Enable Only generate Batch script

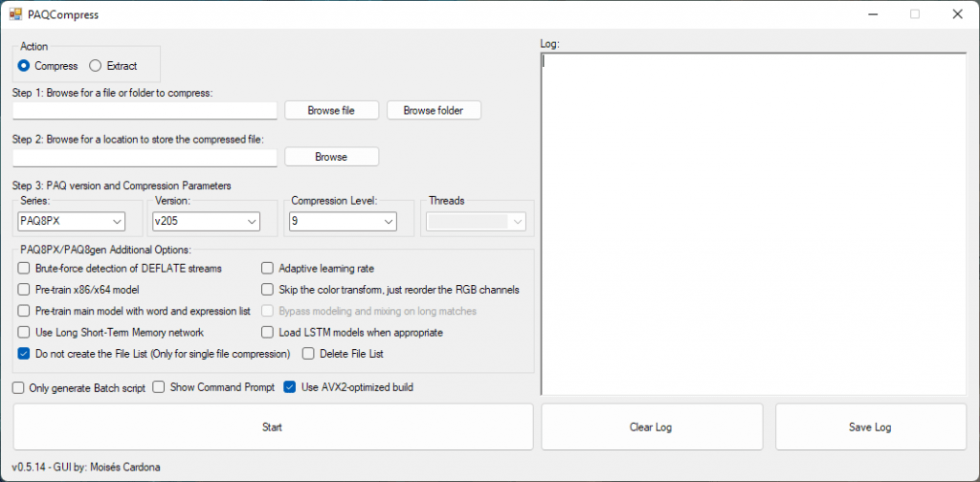point(18,387)
